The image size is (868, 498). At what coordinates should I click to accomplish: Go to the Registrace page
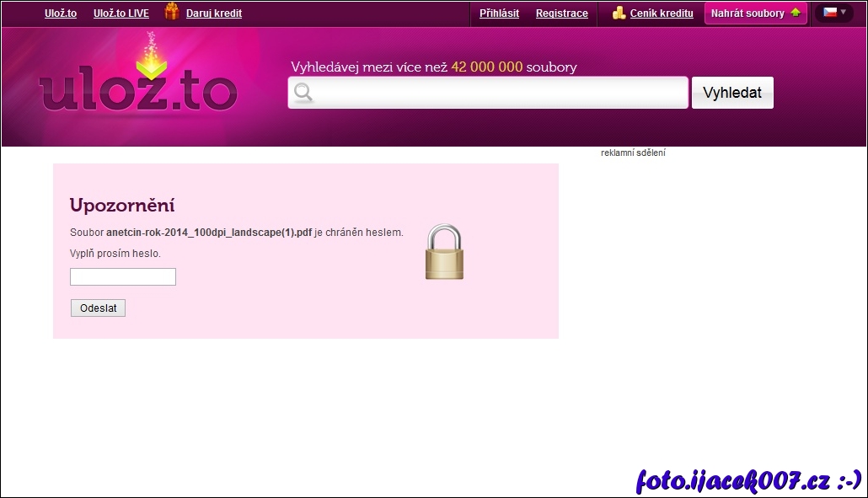562,13
